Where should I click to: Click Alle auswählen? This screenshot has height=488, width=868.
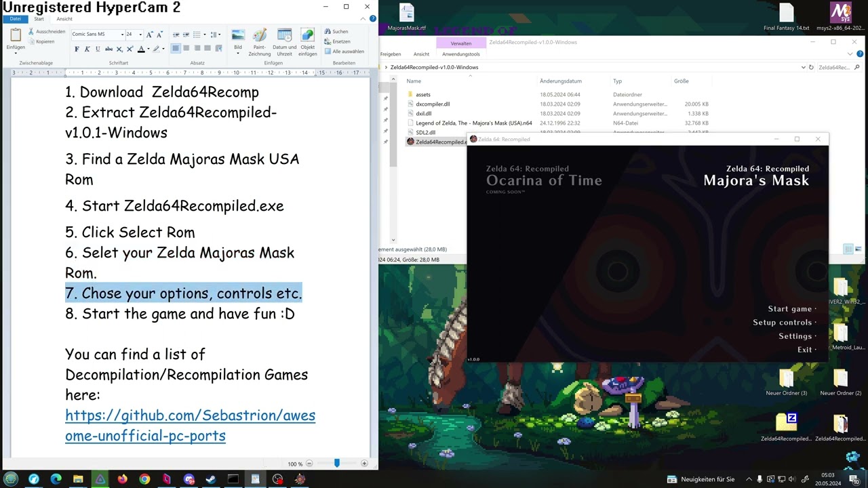(344, 51)
